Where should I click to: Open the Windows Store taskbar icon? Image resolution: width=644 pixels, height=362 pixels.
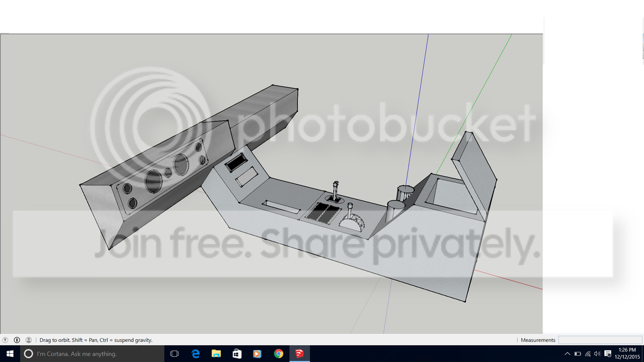coord(237,353)
